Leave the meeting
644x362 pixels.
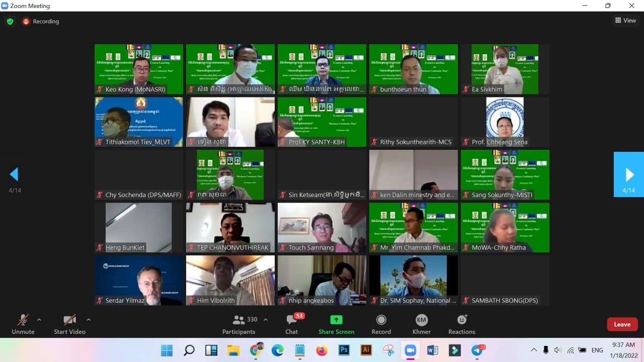[x=622, y=324]
